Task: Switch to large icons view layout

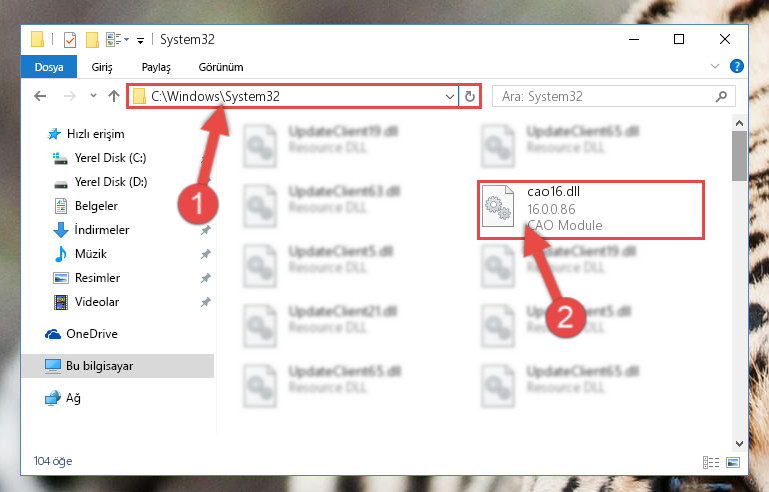Action: (x=733, y=462)
